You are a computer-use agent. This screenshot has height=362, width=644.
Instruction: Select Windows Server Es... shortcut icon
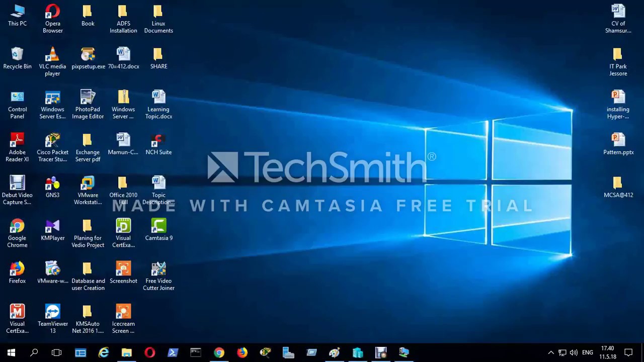point(52,105)
